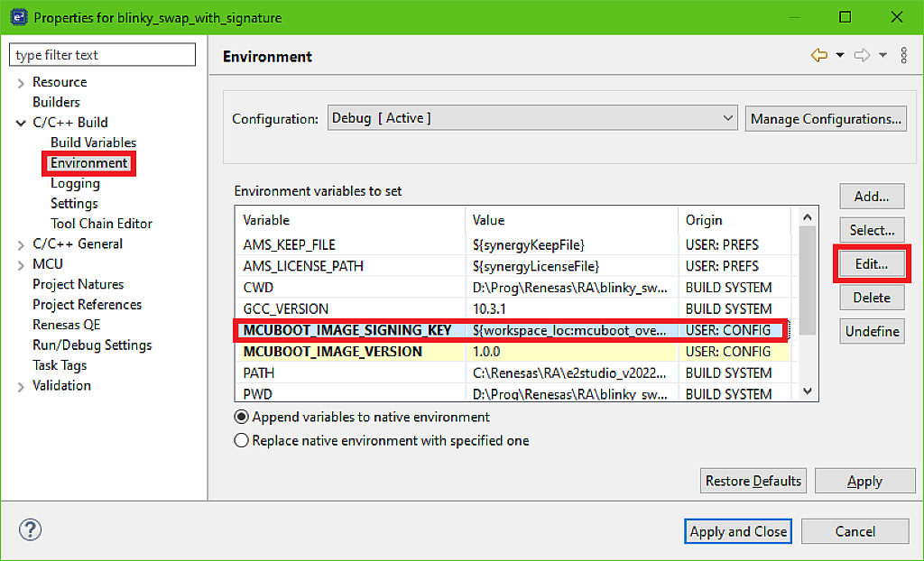Screen dimensions: 924x561
Task: Click the Restore Defaults button
Action: (753, 481)
